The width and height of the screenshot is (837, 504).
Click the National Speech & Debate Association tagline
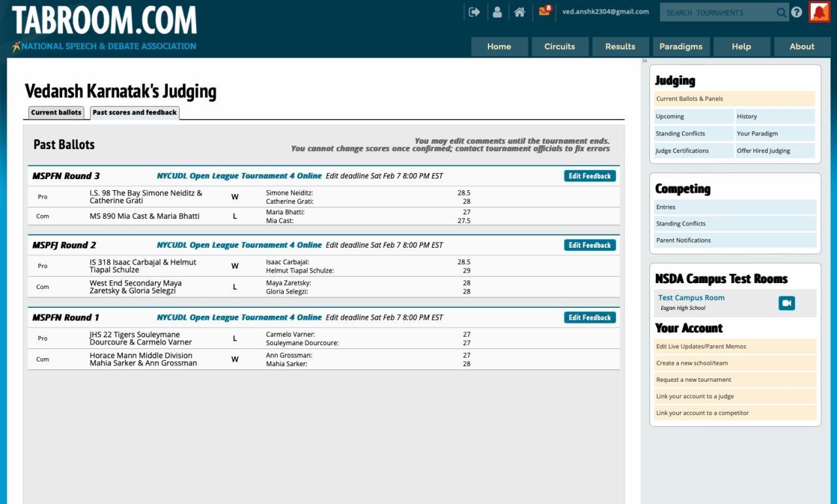pyautogui.click(x=104, y=46)
